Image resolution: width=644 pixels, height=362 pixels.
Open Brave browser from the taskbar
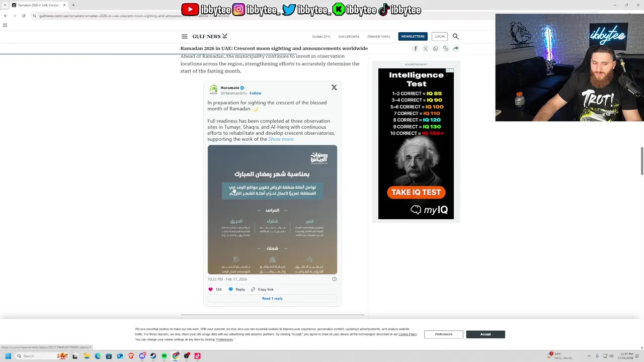131,356
